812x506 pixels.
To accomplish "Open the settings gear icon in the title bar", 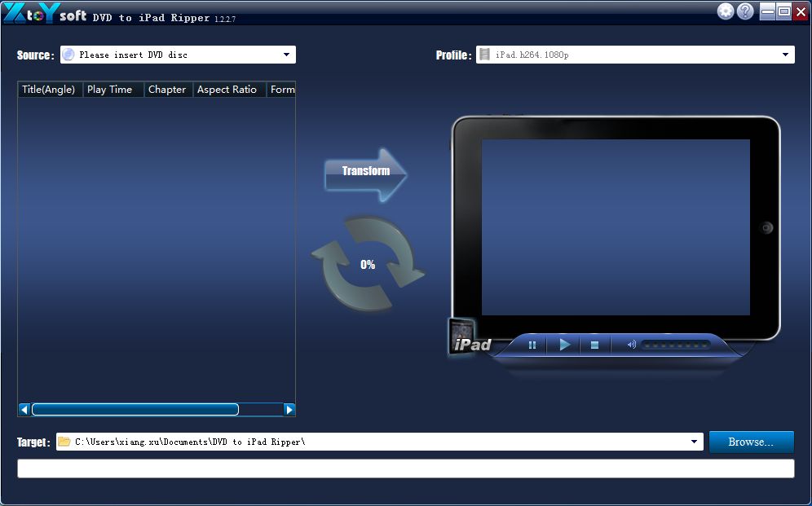I will tap(726, 11).
